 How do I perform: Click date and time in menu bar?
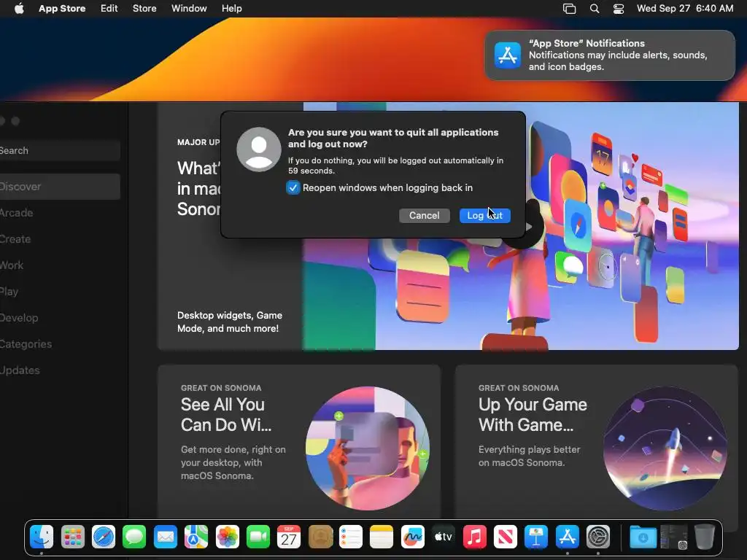pos(685,9)
